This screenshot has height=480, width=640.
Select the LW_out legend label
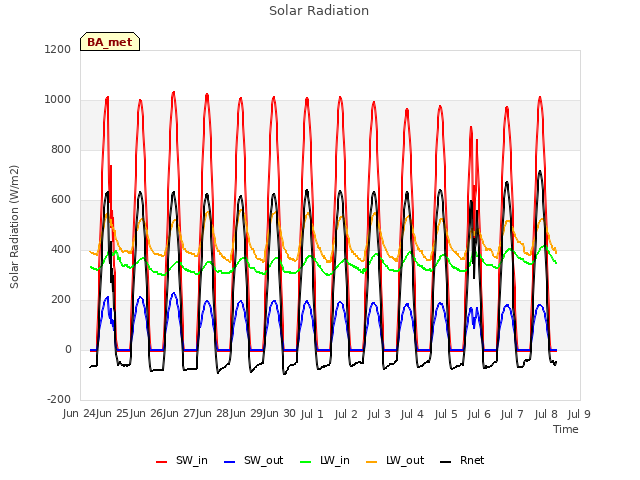tap(405, 460)
